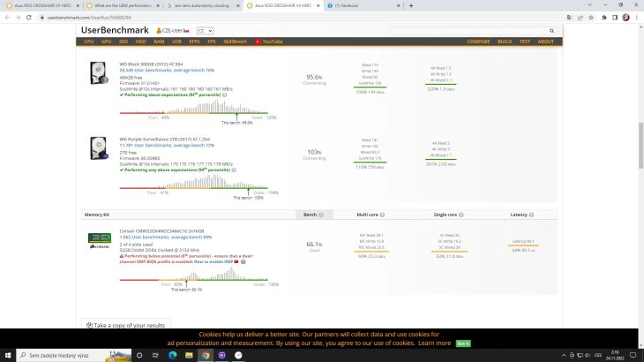Click the search magnifier icon

(551, 31)
